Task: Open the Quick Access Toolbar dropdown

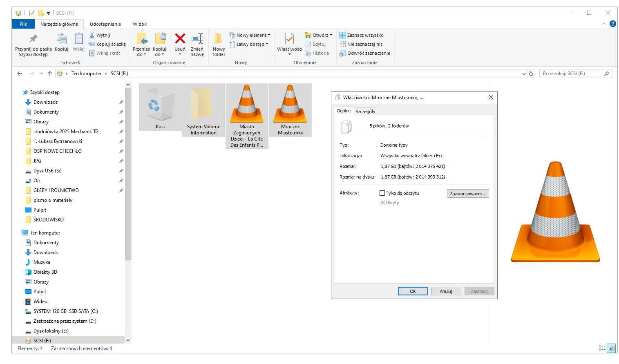Action: click(x=48, y=13)
